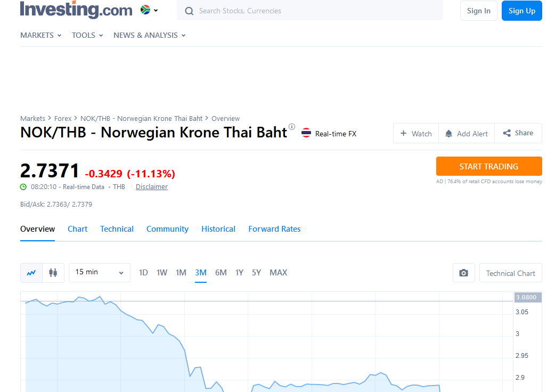547x392 pixels.
Task: Click the Share icon button
Action: 507,133
